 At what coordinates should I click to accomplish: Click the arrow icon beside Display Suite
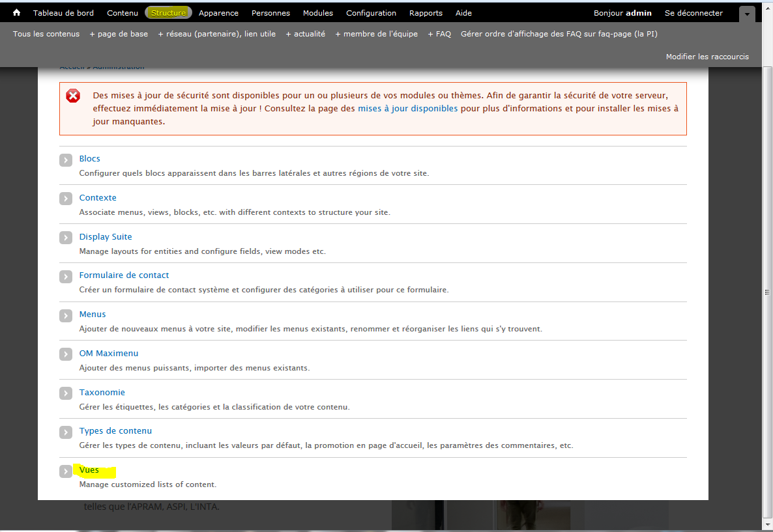pyautogui.click(x=66, y=238)
